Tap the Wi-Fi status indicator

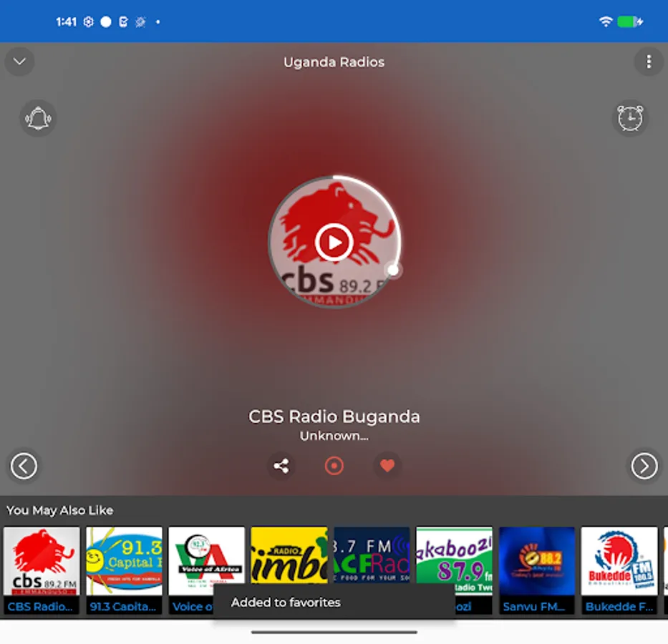[605, 21]
